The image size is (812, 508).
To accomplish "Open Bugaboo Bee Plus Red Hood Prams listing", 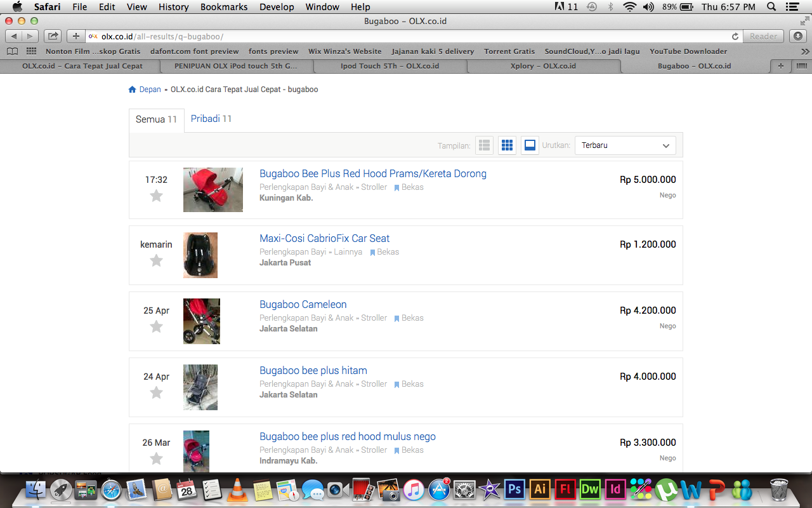I will [373, 174].
